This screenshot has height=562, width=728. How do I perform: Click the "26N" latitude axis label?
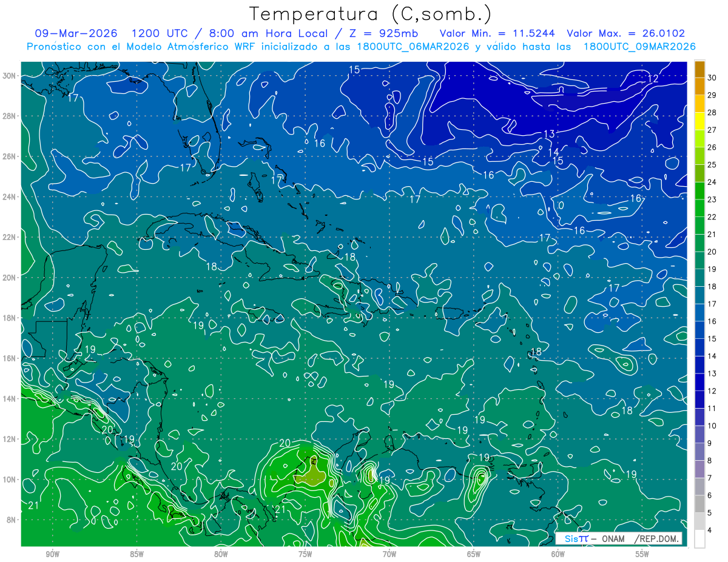click(x=10, y=156)
